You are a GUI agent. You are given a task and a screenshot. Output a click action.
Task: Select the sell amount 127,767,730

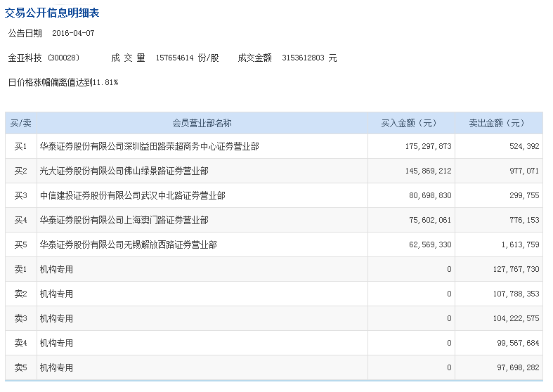(516, 269)
